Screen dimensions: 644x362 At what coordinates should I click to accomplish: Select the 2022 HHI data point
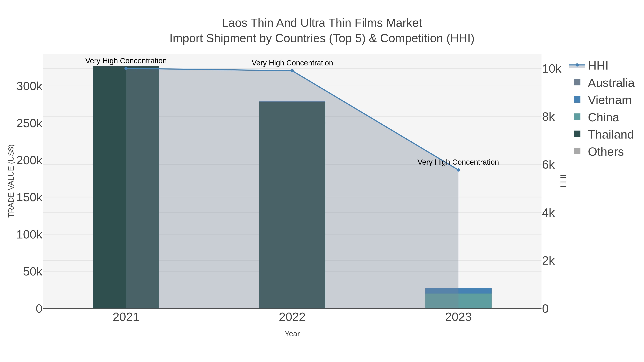[x=292, y=71]
